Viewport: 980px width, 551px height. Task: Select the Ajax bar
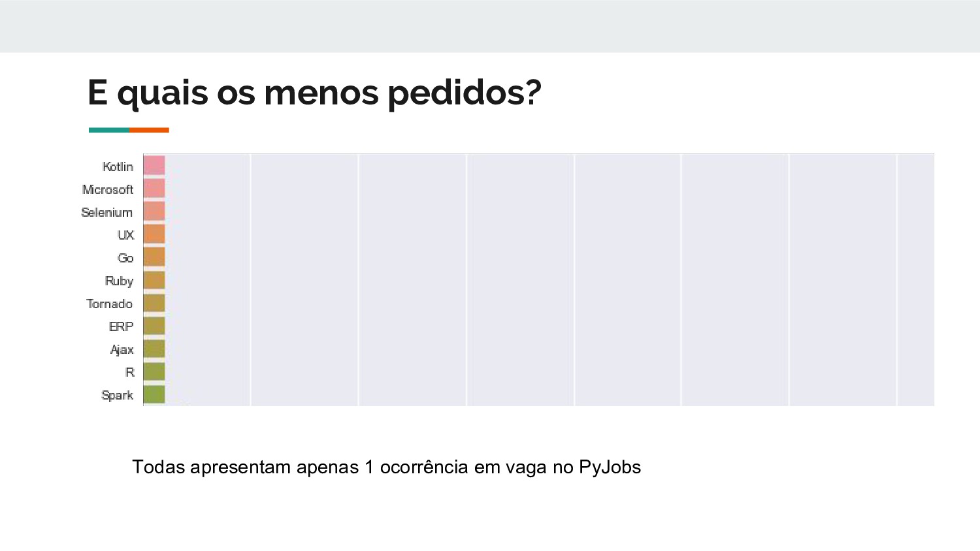154,349
